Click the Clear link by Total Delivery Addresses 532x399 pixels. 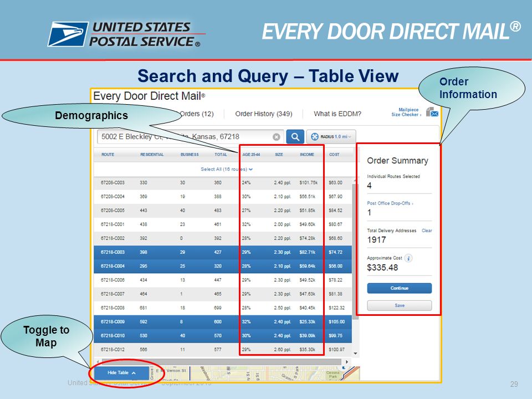coord(427,231)
